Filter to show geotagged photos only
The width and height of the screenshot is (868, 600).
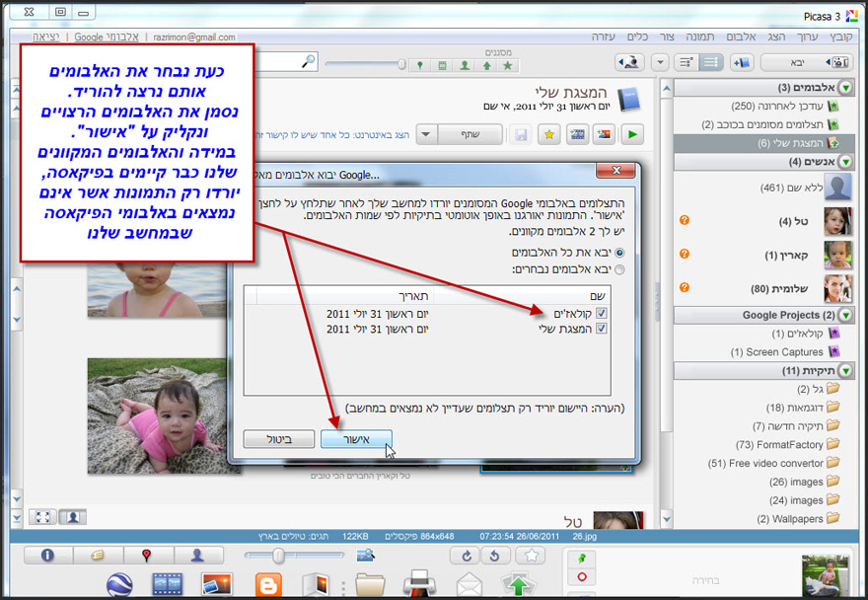[x=420, y=66]
